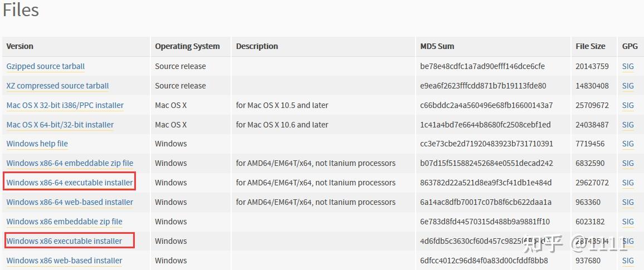The image size is (644, 270).
Task: Click SIG link for XZ compressed tarball
Action: [628, 86]
